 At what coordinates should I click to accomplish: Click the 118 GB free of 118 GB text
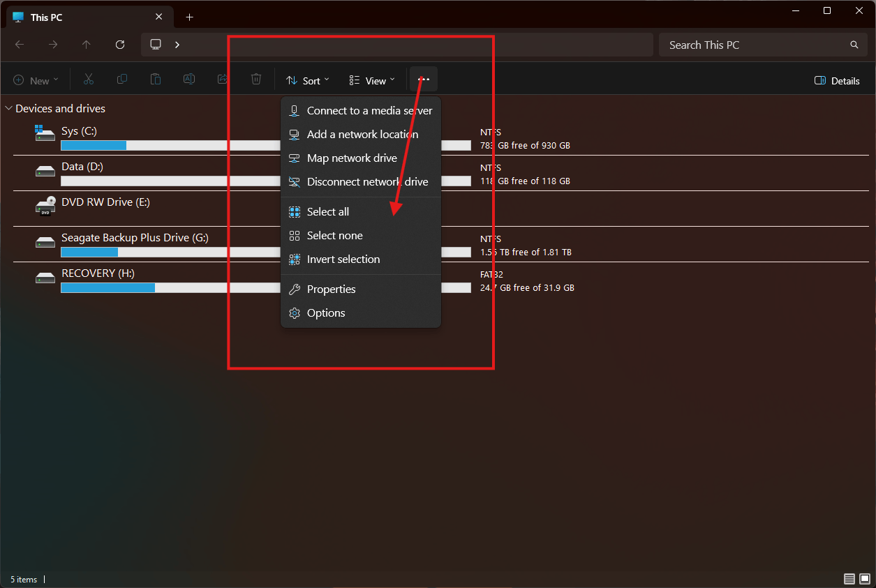click(525, 181)
